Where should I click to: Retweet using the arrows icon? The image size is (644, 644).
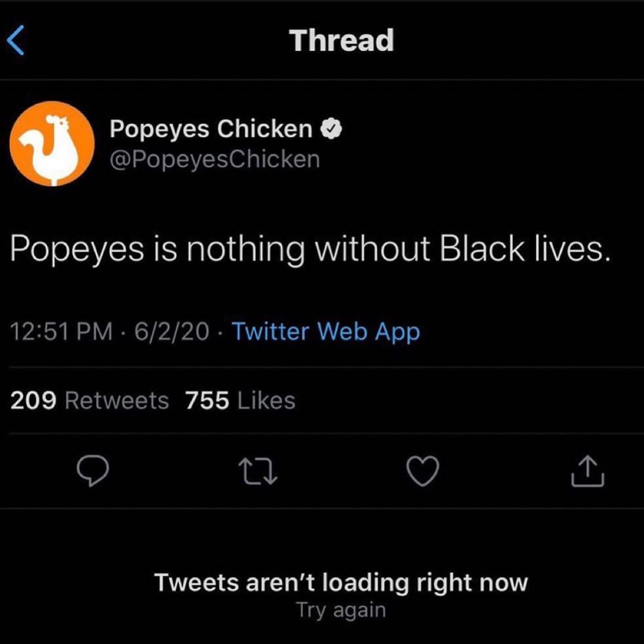tap(258, 472)
